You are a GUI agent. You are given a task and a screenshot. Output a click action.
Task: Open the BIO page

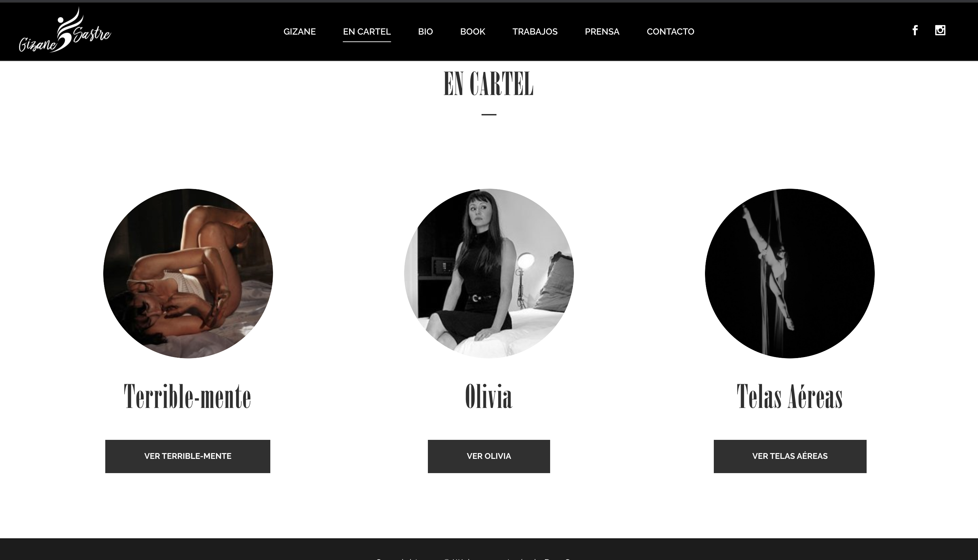425,32
